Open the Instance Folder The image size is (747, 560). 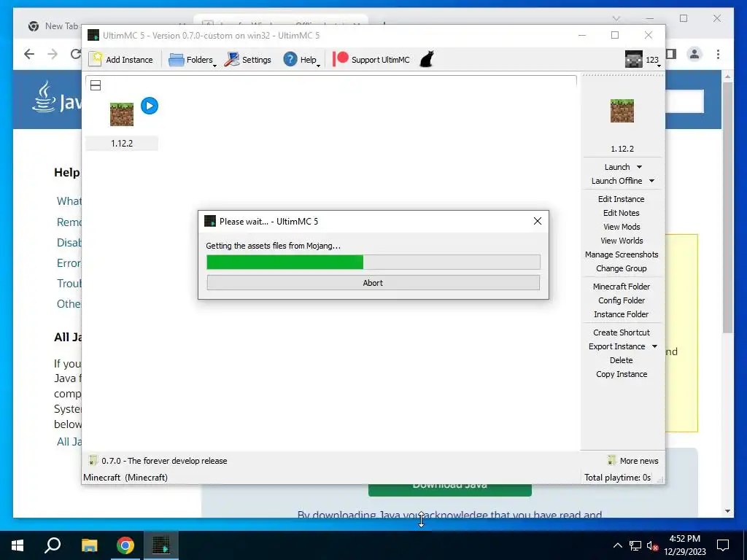click(622, 314)
